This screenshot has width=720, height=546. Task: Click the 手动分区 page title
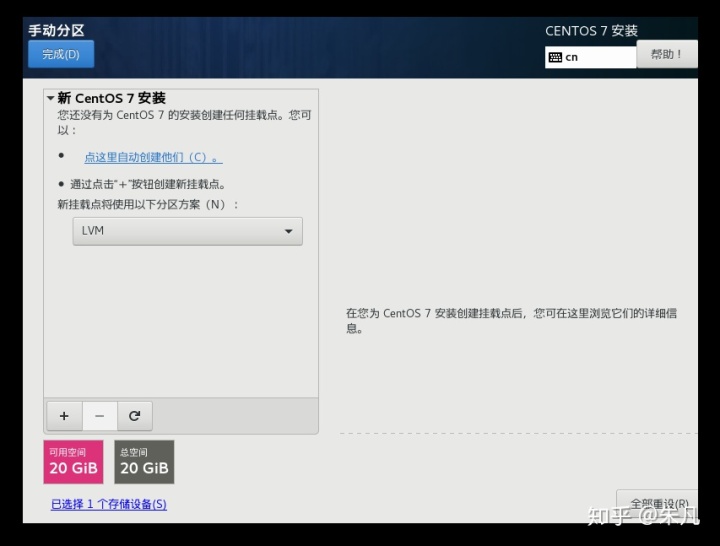click(56, 30)
